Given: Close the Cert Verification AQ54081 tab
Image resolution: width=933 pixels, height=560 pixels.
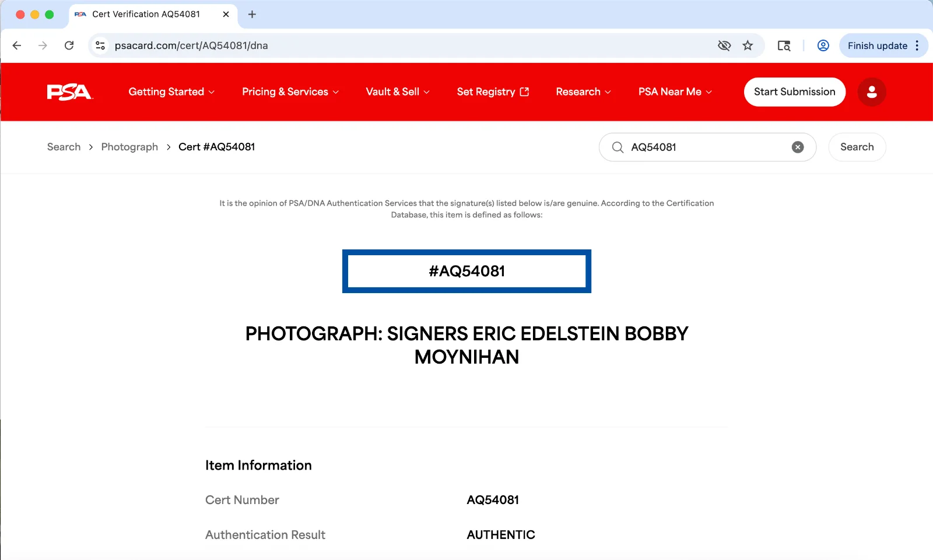Looking at the screenshot, I should pyautogui.click(x=226, y=14).
